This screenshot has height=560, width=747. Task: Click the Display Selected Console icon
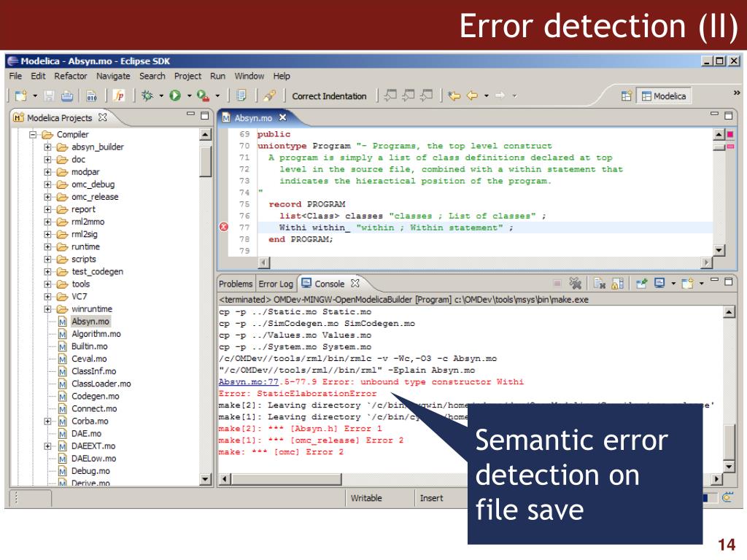[x=659, y=284]
